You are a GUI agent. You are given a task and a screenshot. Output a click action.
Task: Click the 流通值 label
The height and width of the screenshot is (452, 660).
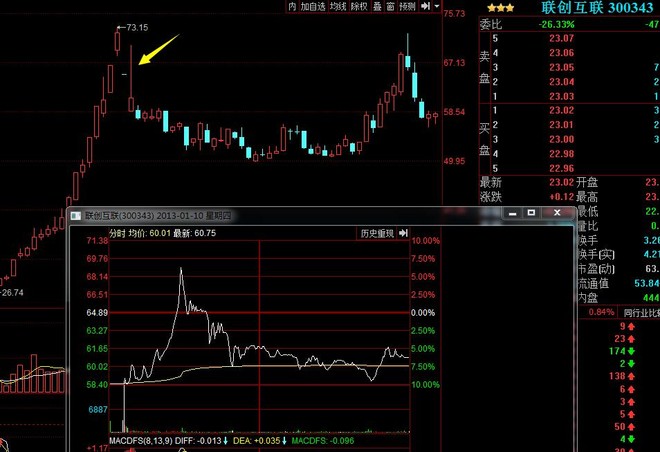[593, 283]
